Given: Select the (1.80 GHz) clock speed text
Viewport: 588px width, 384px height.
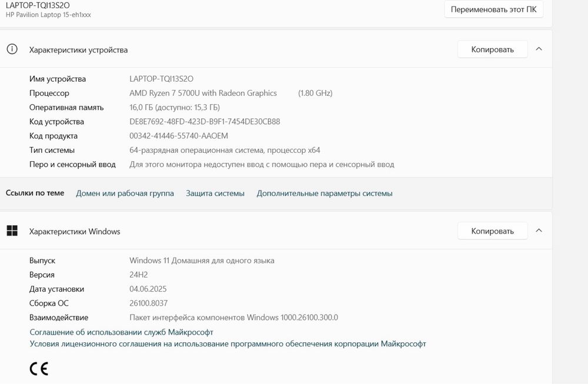Looking at the screenshot, I should pyautogui.click(x=315, y=93).
